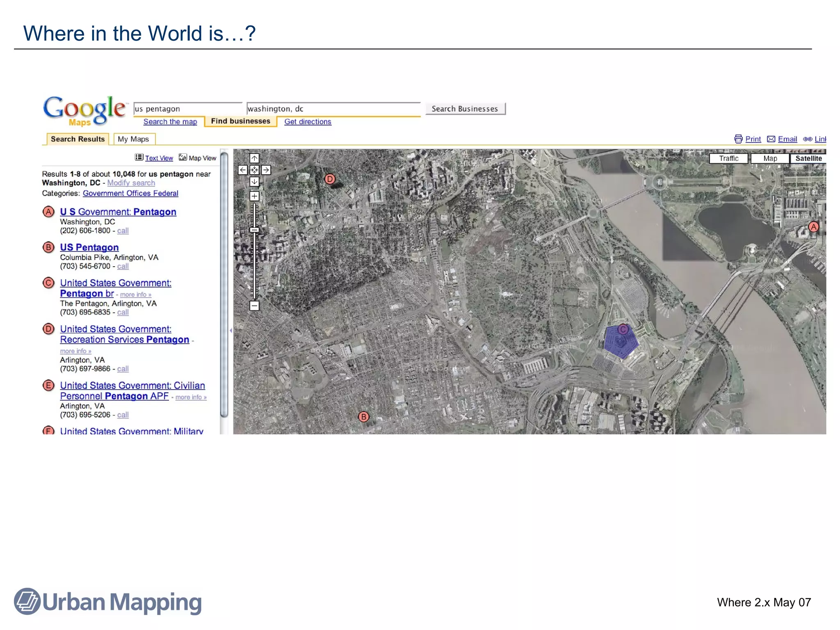Screen dimensions: 840x630
Task: Open the Search Results tab
Action: click(78, 139)
